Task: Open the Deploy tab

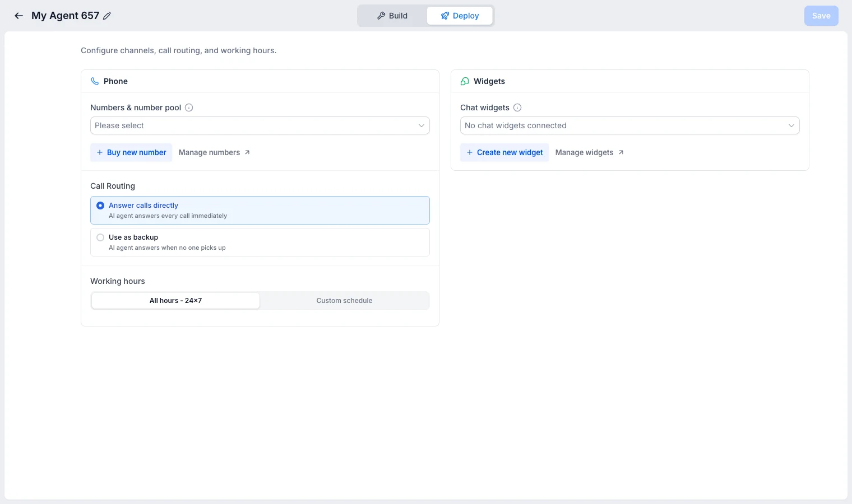Action: coord(460,16)
